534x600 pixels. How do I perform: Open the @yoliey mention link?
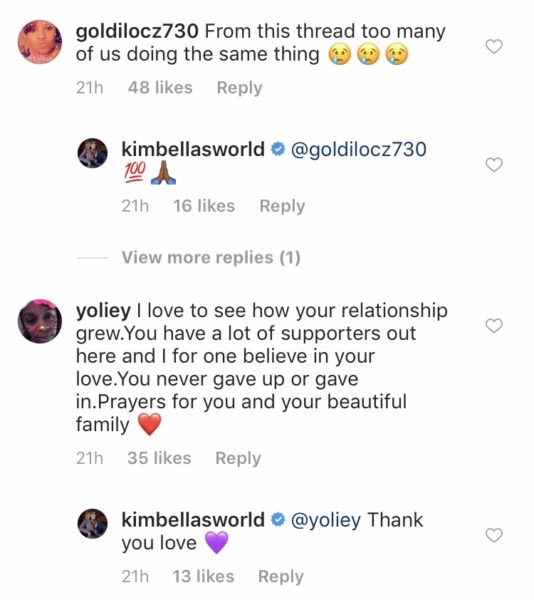tap(326, 520)
